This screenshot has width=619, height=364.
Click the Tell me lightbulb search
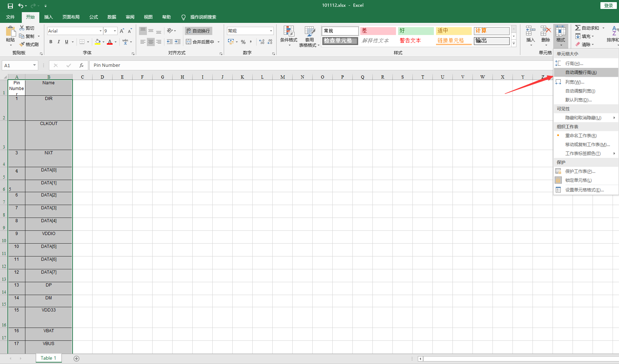tap(183, 17)
